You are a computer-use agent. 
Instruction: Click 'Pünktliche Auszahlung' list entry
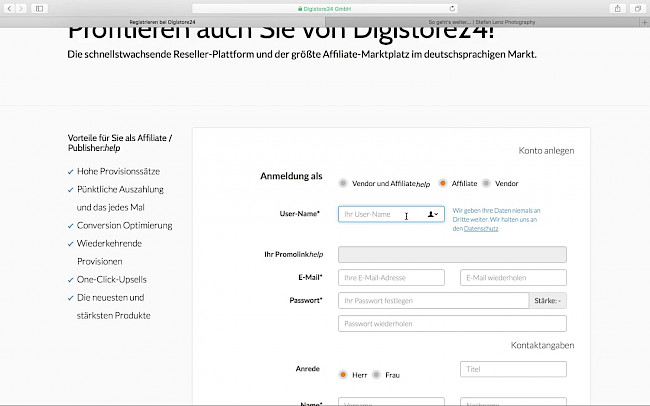coord(120,190)
